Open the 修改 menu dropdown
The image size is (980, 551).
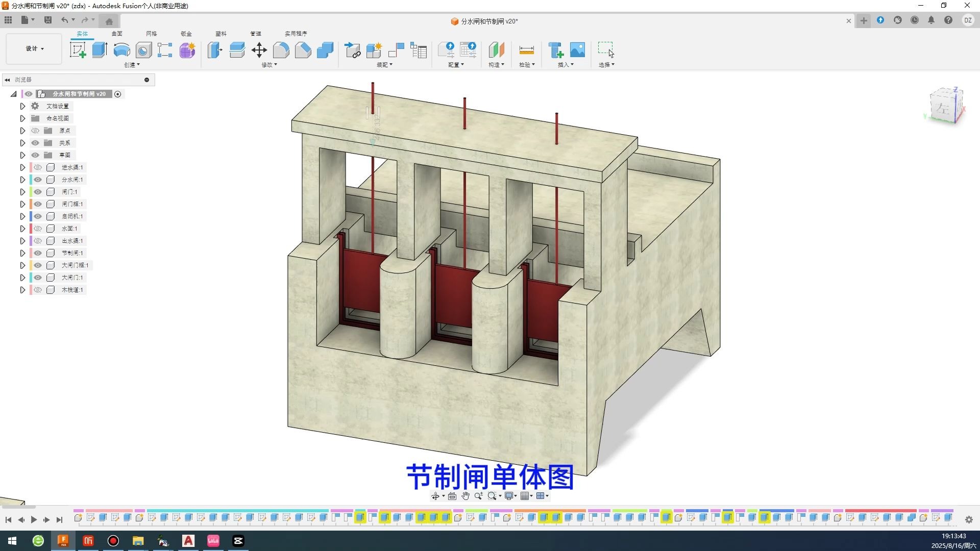(269, 65)
